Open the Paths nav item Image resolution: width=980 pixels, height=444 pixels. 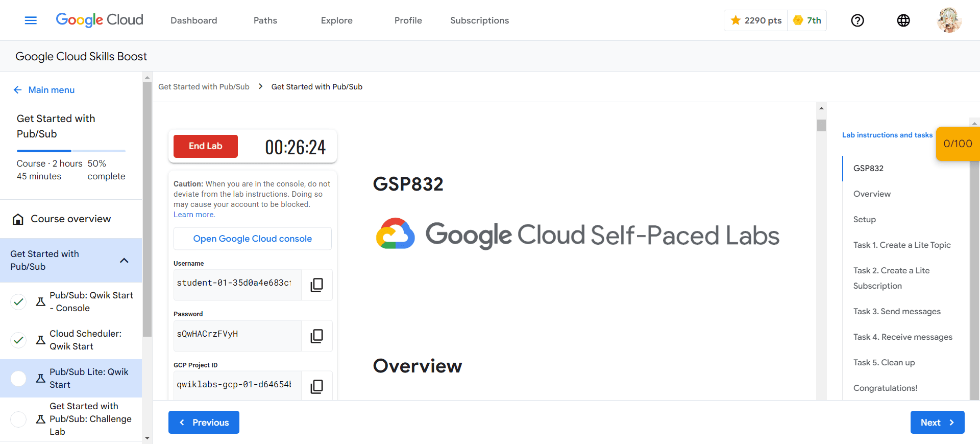(x=265, y=20)
